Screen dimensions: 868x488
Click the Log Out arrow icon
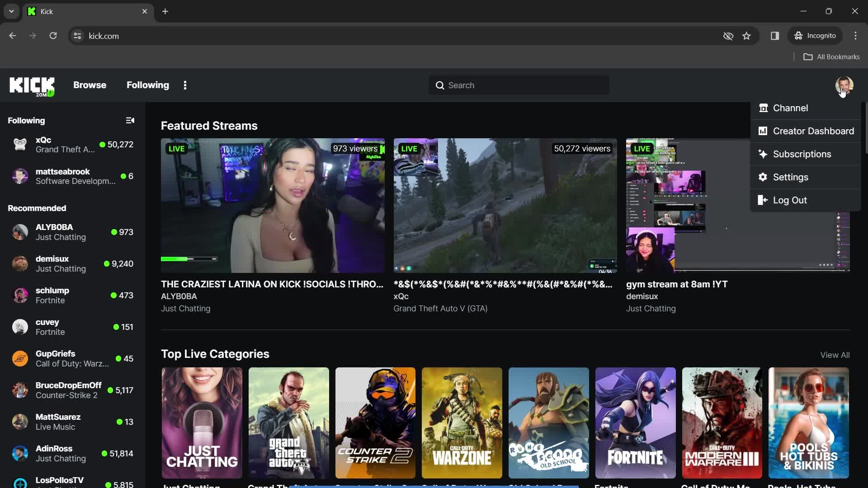763,200
